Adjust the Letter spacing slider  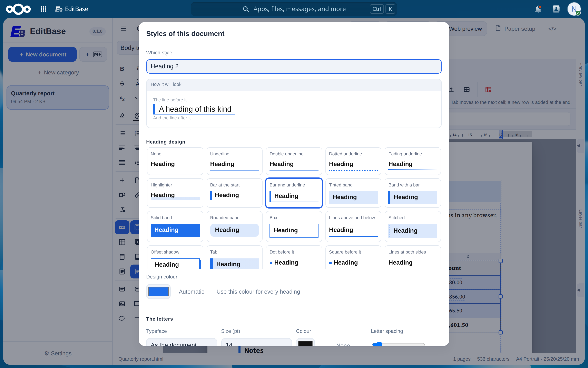399,344
